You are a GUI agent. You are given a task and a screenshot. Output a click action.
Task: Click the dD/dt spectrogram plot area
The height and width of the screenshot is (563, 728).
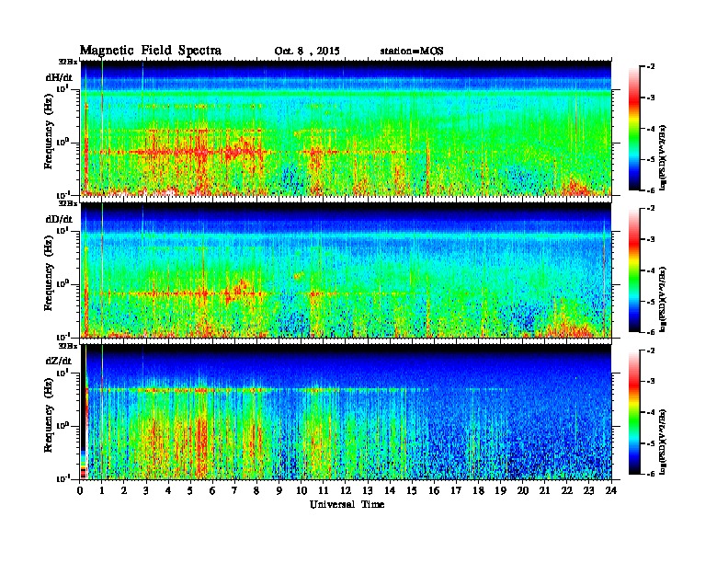(346, 270)
